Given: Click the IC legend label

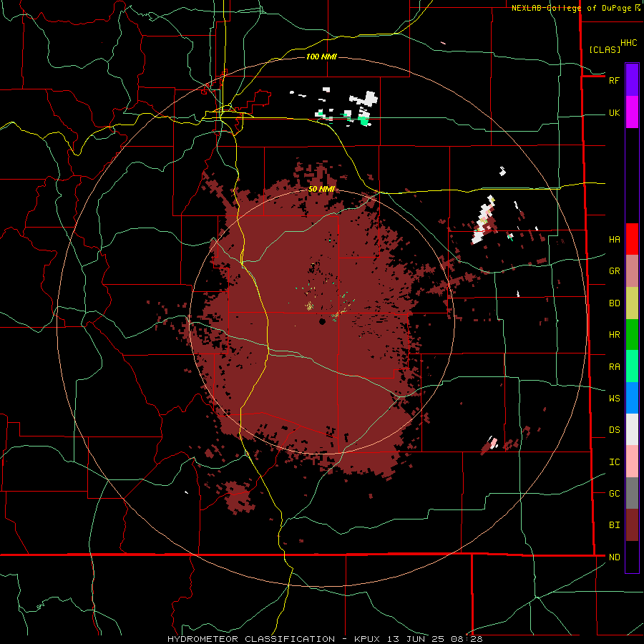Looking at the screenshot, I should (614, 462).
